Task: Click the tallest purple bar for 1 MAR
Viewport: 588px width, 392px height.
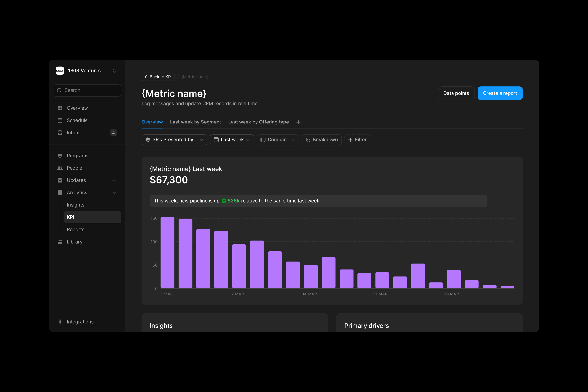Action: (x=168, y=253)
